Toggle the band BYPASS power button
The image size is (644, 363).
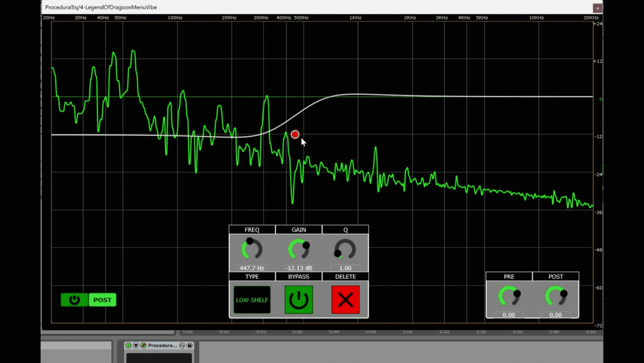point(298,299)
